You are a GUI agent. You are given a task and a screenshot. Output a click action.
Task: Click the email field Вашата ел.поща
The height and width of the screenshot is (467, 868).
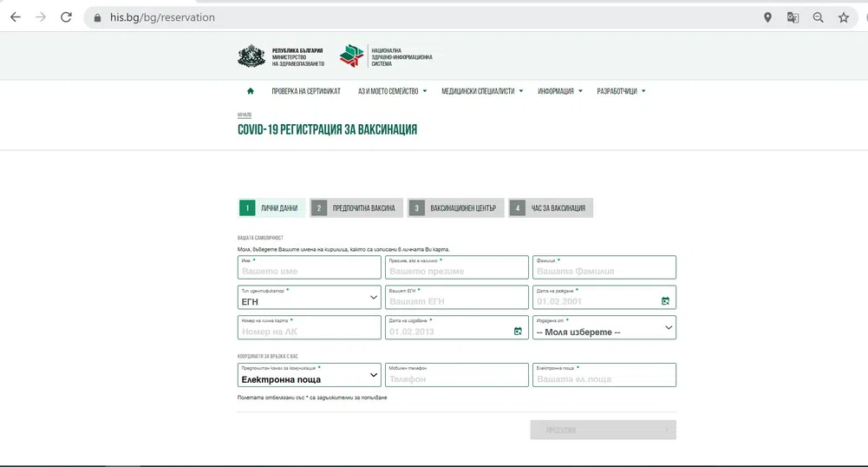click(x=604, y=375)
